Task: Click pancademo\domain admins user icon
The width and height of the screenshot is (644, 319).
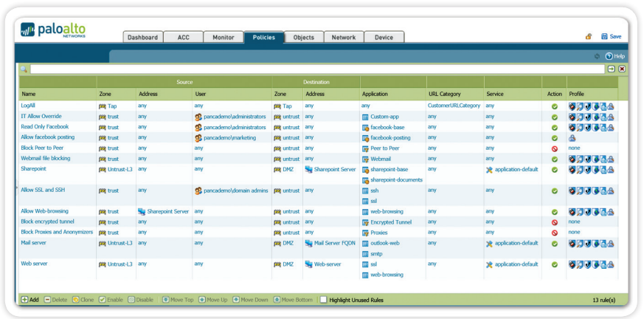Action: click(198, 191)
